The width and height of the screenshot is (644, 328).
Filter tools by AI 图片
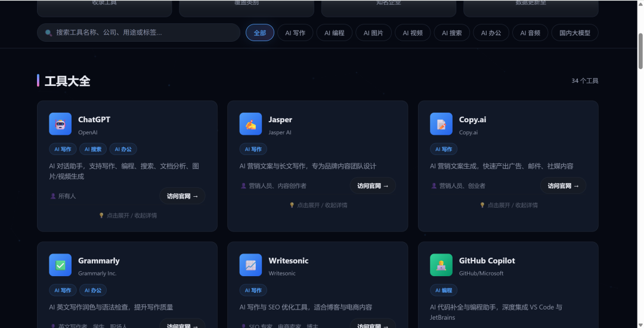[x=373, y=33]
